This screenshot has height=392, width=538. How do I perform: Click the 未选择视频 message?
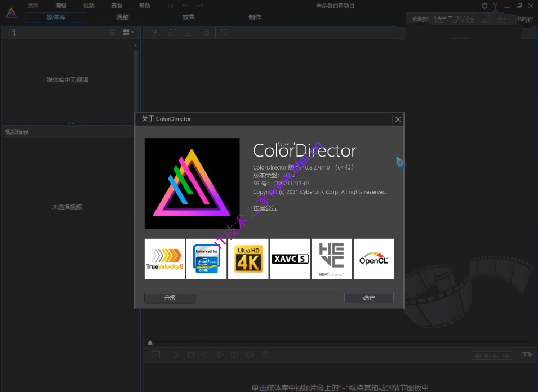(x=67, y=207)
